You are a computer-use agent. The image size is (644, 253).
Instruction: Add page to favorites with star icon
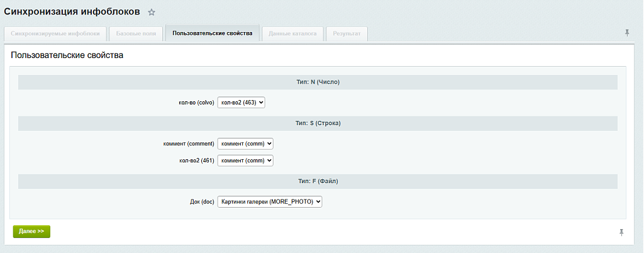click(x=152, y=13)
